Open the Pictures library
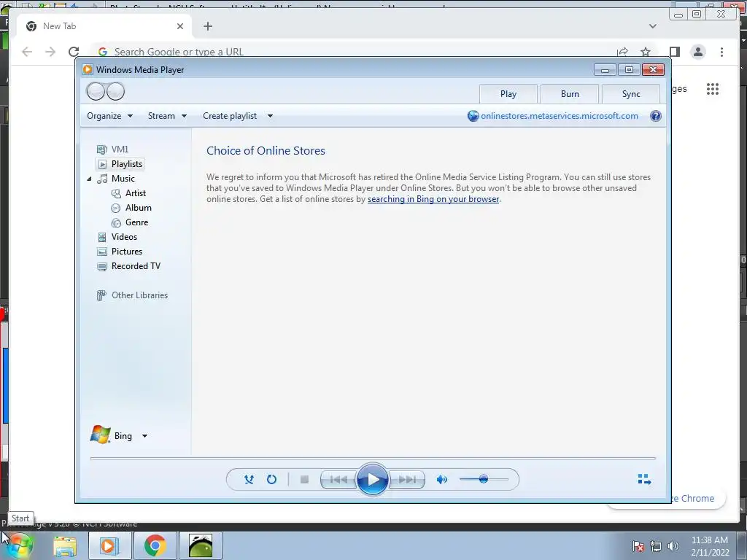 pos(127,252)
